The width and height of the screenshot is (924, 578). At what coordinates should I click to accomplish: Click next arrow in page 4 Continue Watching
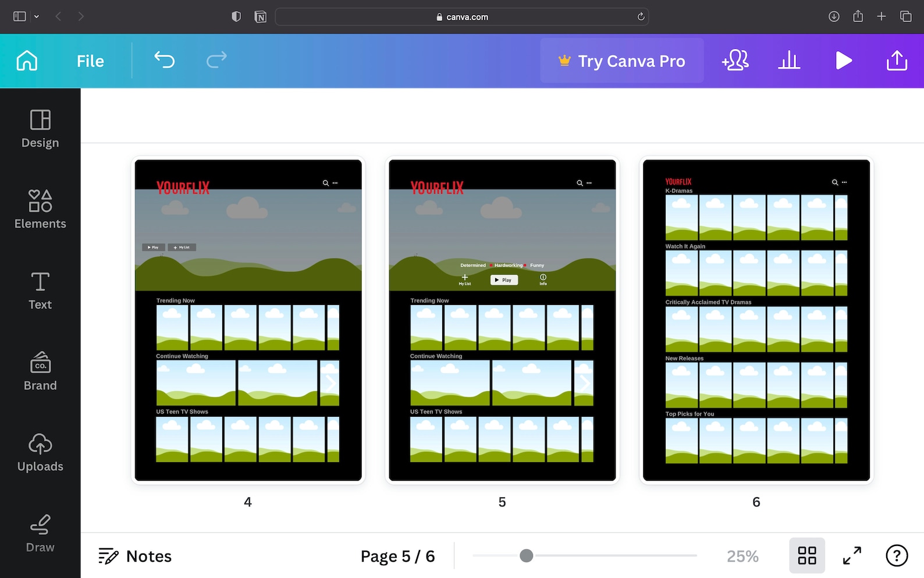coord(330,383)
